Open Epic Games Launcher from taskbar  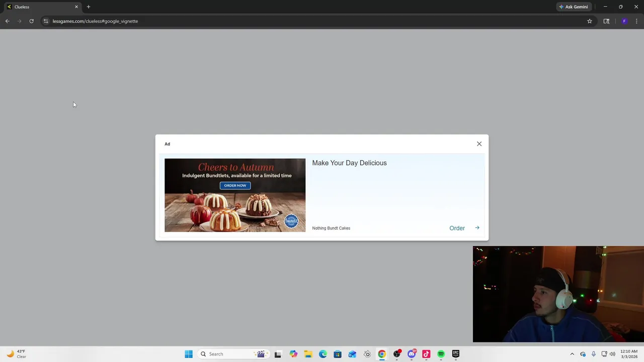[x=456, y=354]
